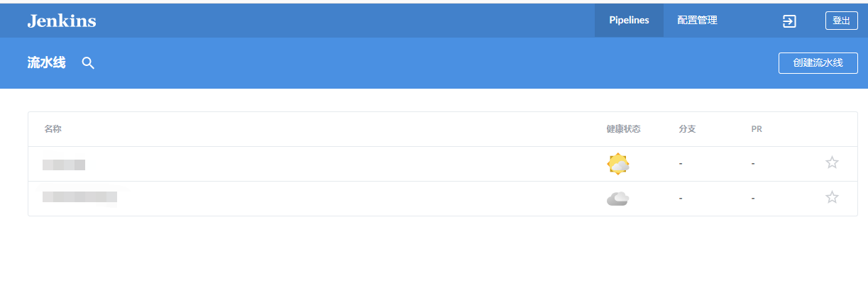868x293 pixels.
Task: Favorite the first pipeline with its star
Action: 832,163
